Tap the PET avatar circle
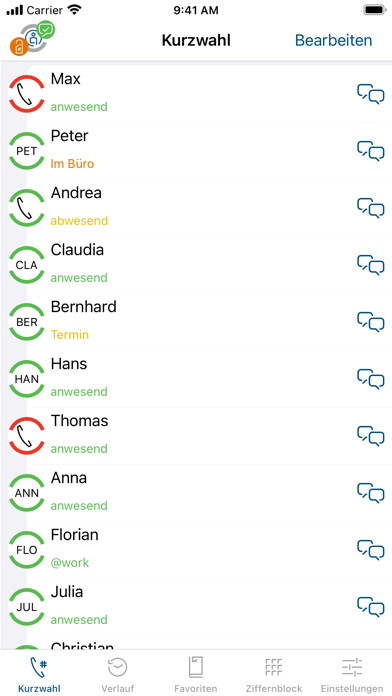Screen dimensions: 392x696 [27, 151]
